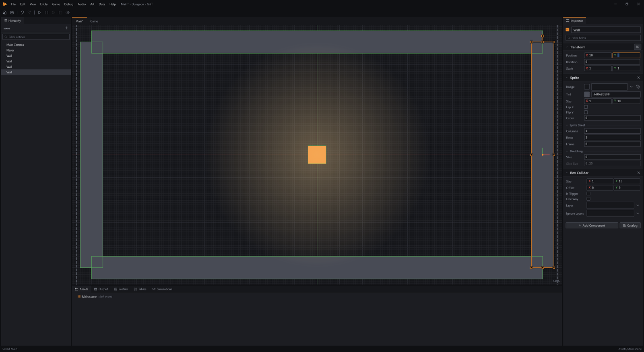The image size is (644, 352).
Task: Click the new scene toolbar icon
Action: click(5, 12)
